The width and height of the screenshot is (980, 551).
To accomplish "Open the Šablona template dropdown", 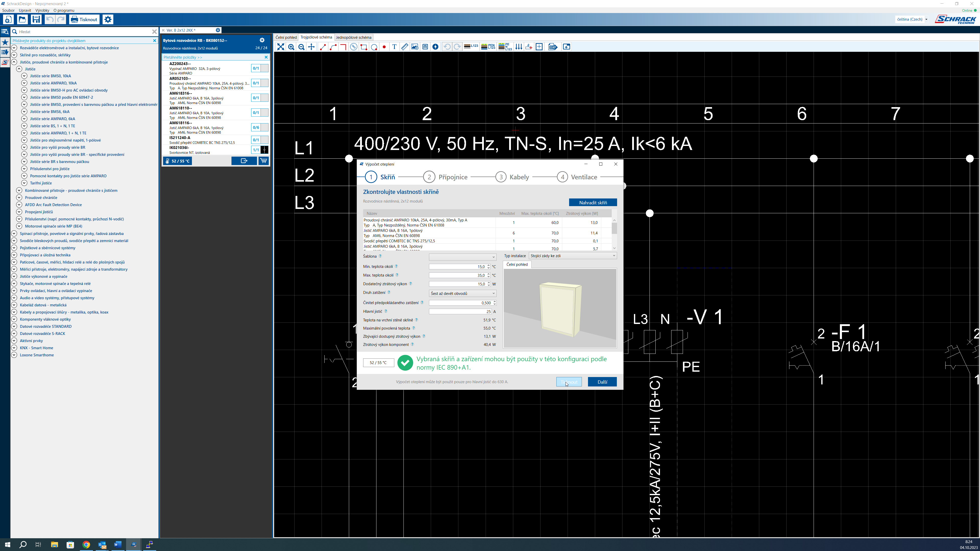I will click(463, 257).
